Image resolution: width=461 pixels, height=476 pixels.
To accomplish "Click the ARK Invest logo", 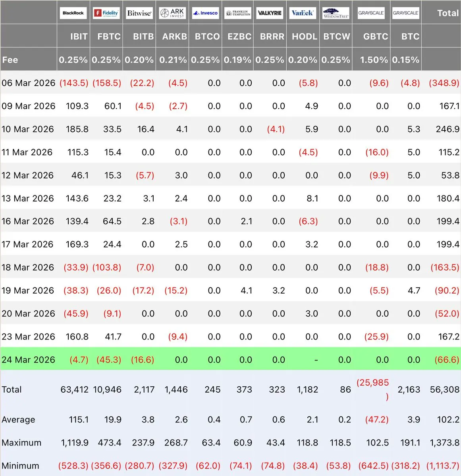I will click(172, 13).
